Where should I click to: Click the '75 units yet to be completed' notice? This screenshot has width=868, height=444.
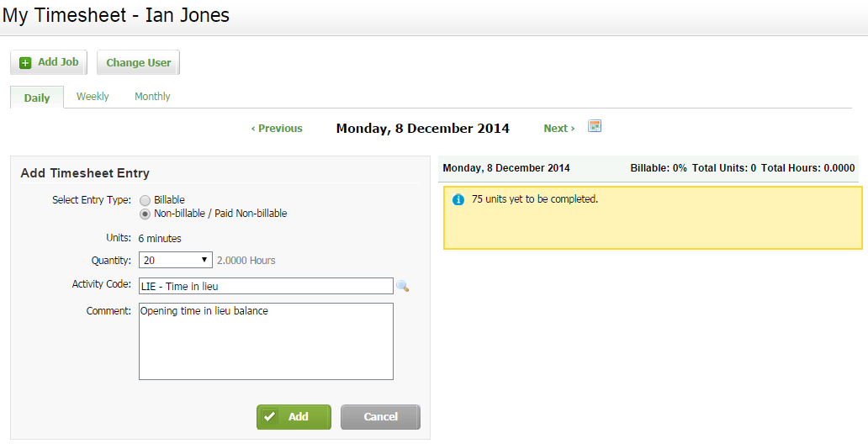click(535, 200)
